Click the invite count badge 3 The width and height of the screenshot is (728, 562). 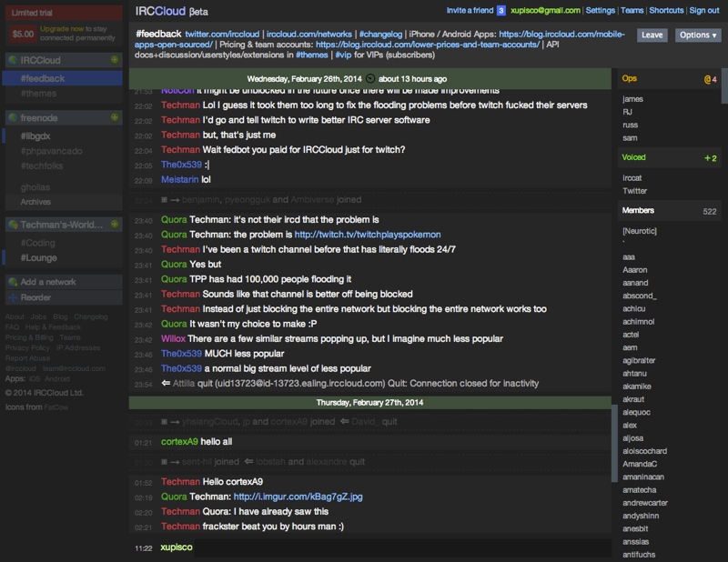pos(501,10)
